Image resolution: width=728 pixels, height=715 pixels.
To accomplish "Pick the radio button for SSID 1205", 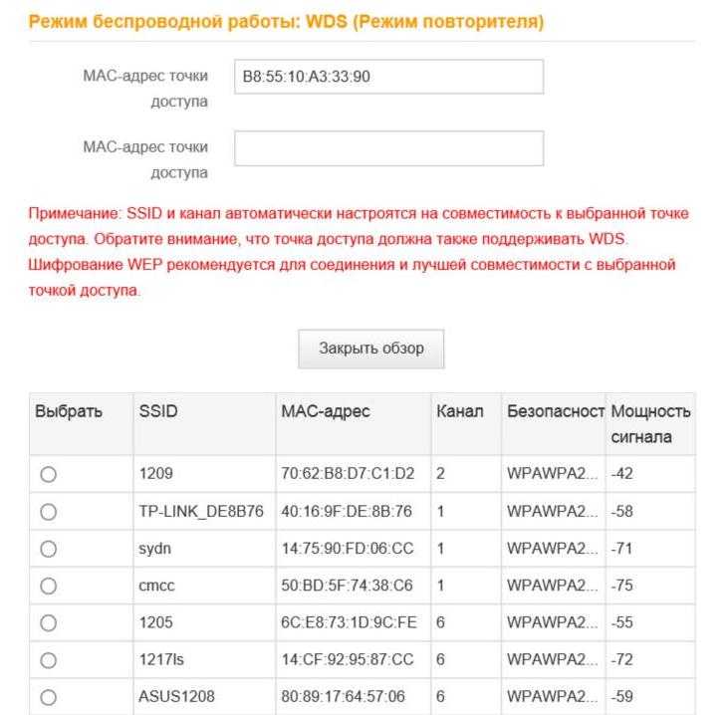I will click(48, 623).
